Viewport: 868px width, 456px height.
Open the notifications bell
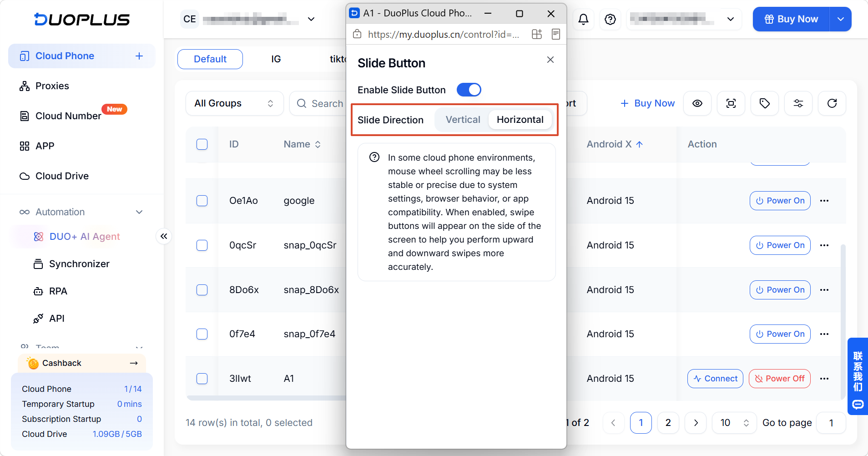pos(583,19)
